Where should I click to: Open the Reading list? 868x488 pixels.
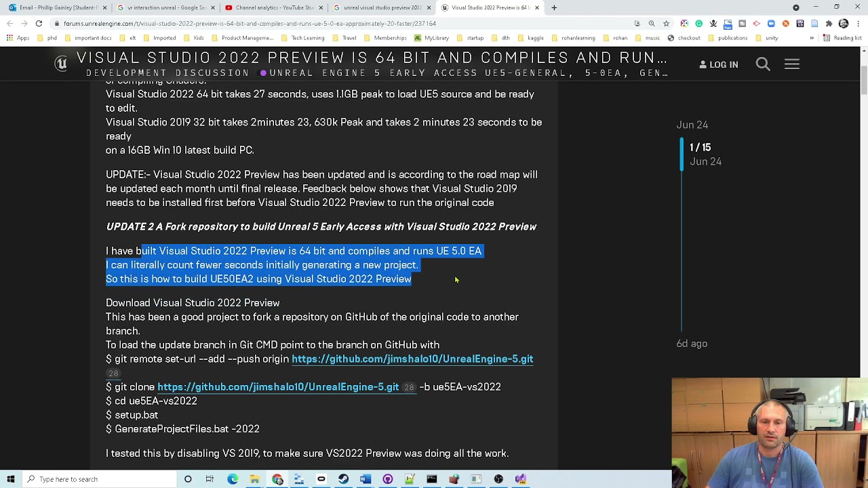click(x=844, y=38)
